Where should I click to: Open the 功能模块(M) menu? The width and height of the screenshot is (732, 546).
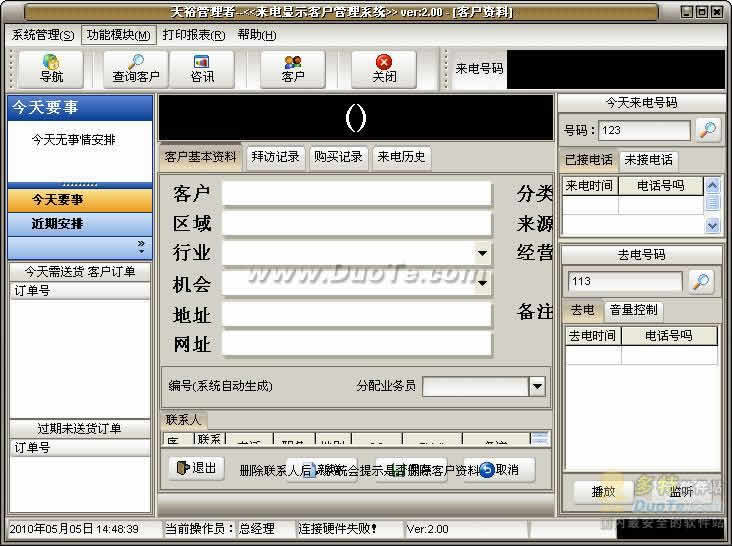coord(119,35)
